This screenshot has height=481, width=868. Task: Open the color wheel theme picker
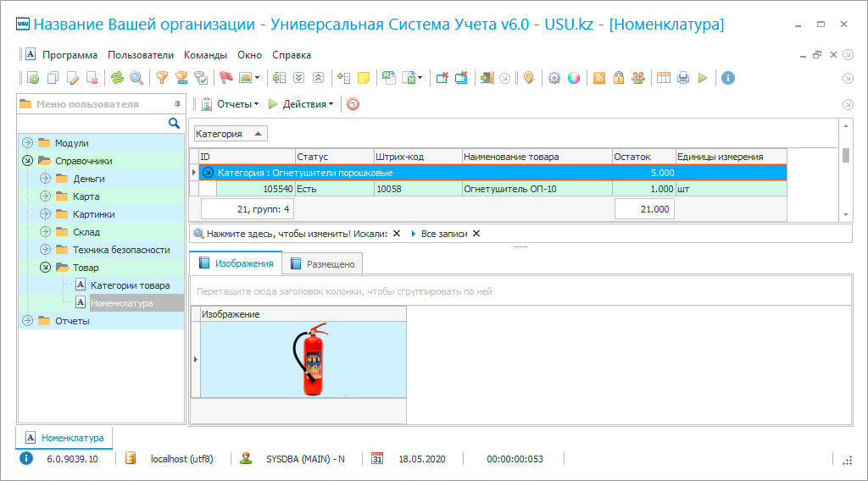pyautogui.click(x=574, y=78)
